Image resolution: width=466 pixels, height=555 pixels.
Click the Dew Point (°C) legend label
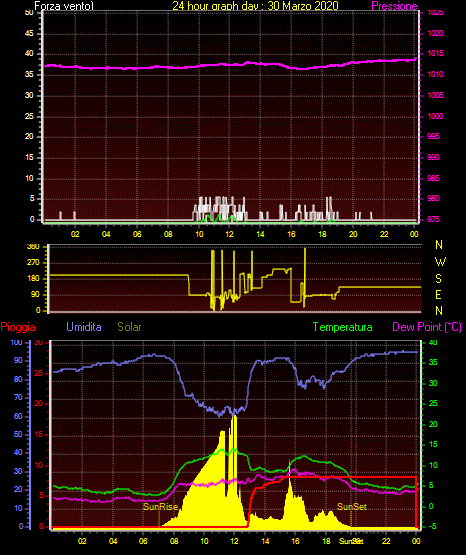(427, 327)
